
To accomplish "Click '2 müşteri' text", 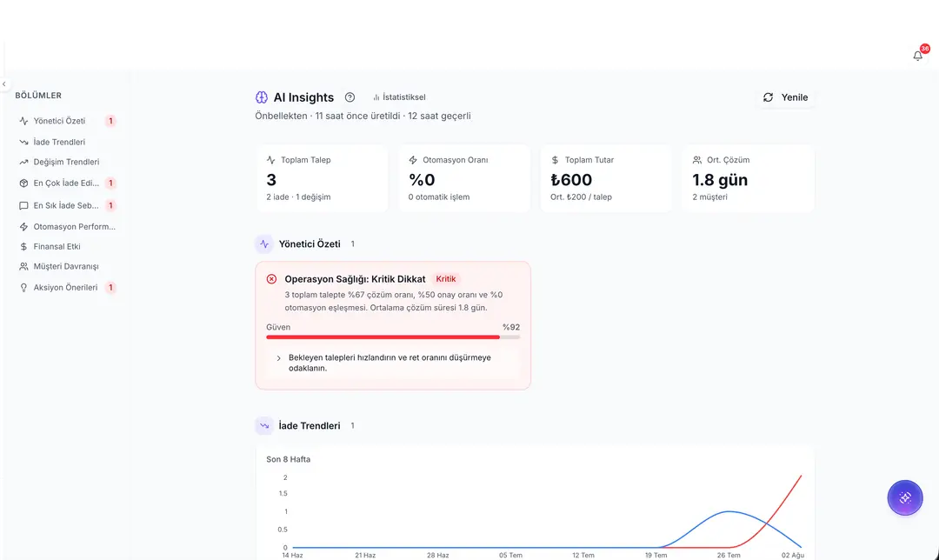I will (709, 197).
